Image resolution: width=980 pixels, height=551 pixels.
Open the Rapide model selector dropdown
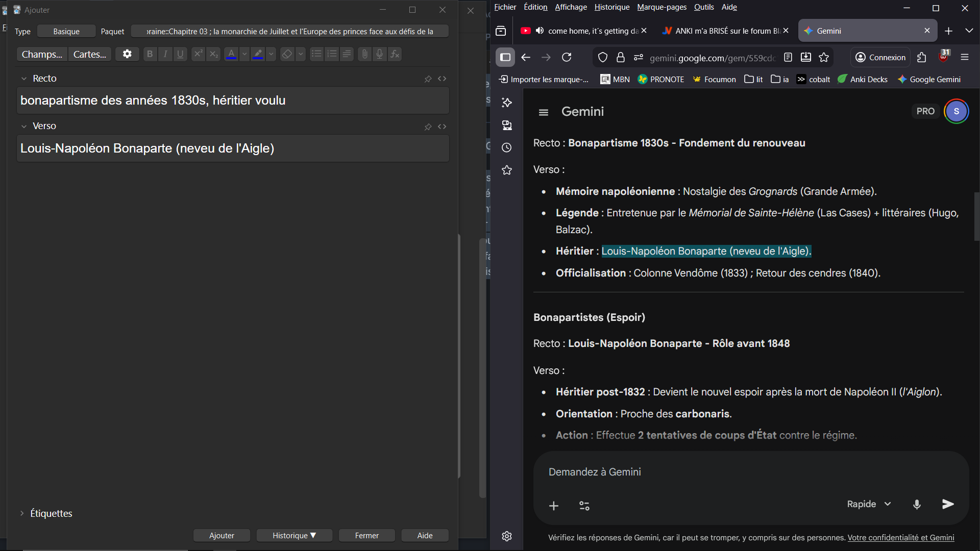(869, 504)
